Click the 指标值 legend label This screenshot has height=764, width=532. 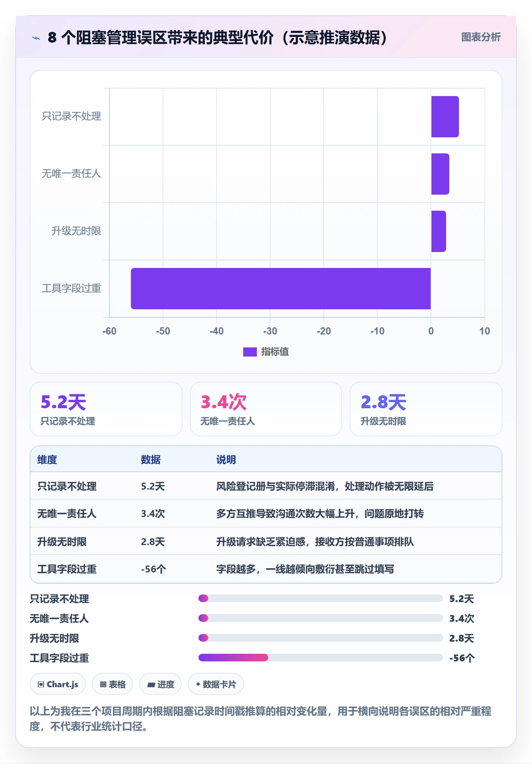(x=275, y=352)
